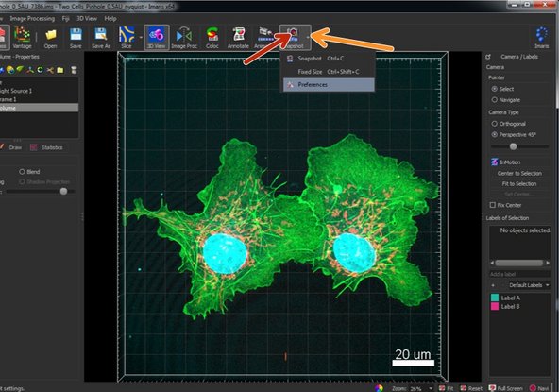This screenshot has width=559, height=392.
Task: Adjust the Perspective angle slider
Action: point(513,146)
